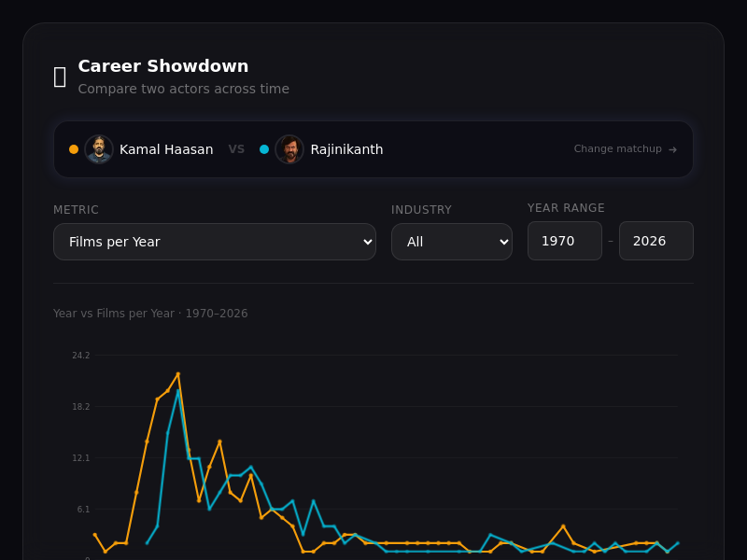The image size is (747, 560).
Task: Click the start year field showing 1970
Action: [565, 241]
